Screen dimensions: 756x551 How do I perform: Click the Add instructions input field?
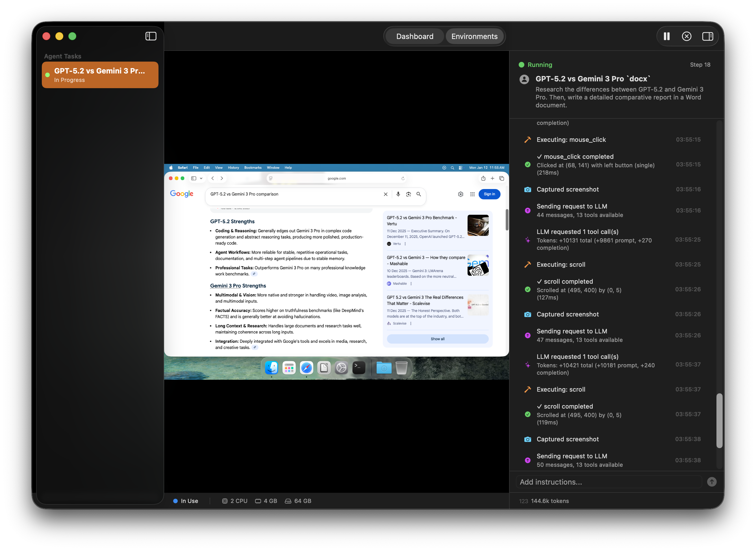[x=609, y=481]
